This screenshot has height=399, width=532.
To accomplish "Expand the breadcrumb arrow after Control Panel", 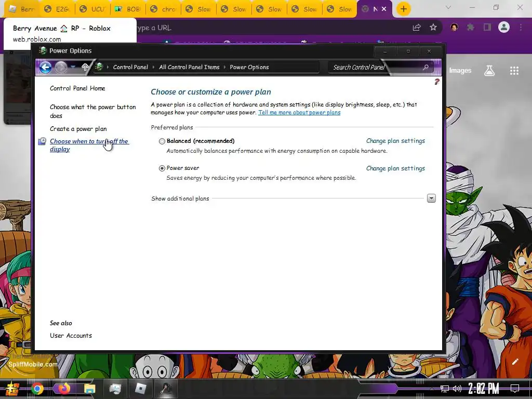I will click(x=154, y=67).
